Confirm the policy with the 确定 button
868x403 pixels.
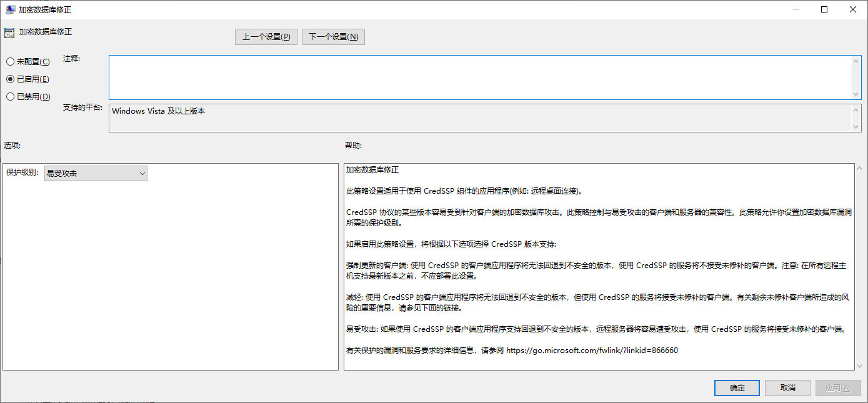click(736, 387)
